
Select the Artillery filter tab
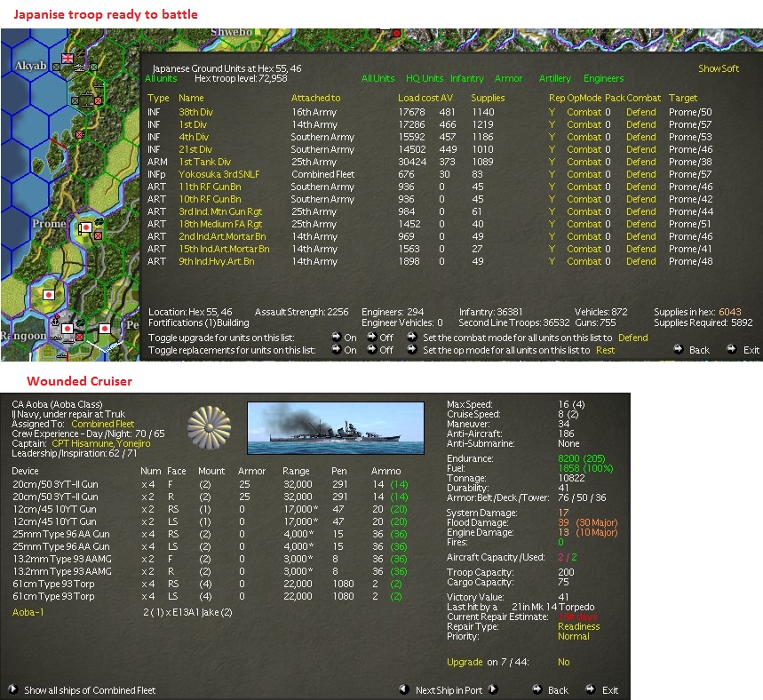(555, 78)
